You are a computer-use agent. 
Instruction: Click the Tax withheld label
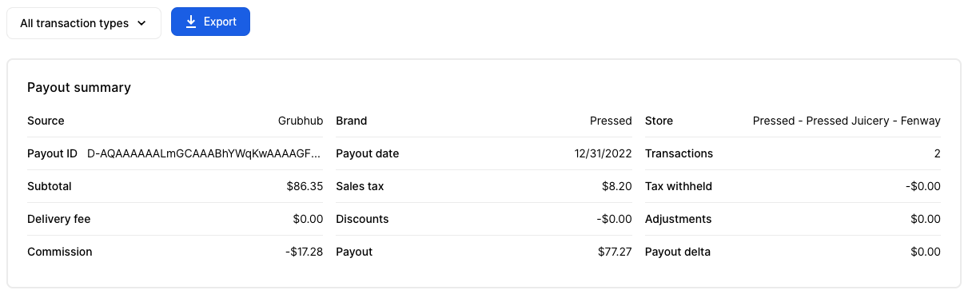[679, 186]
